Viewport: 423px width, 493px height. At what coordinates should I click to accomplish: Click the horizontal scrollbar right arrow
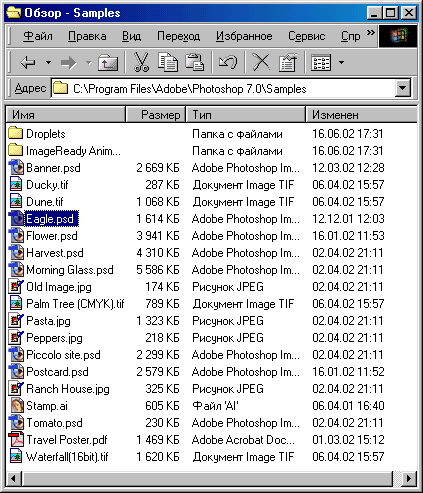[409, 479]
